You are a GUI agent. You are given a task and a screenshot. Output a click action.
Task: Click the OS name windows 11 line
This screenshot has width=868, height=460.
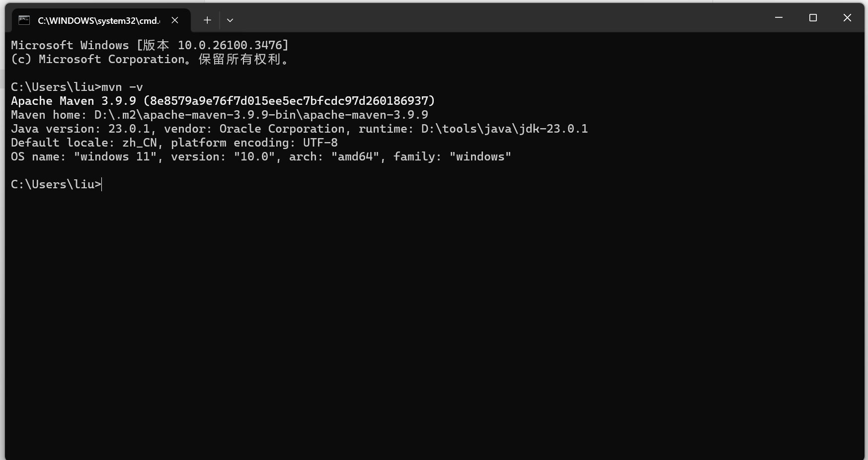[261, 156]
